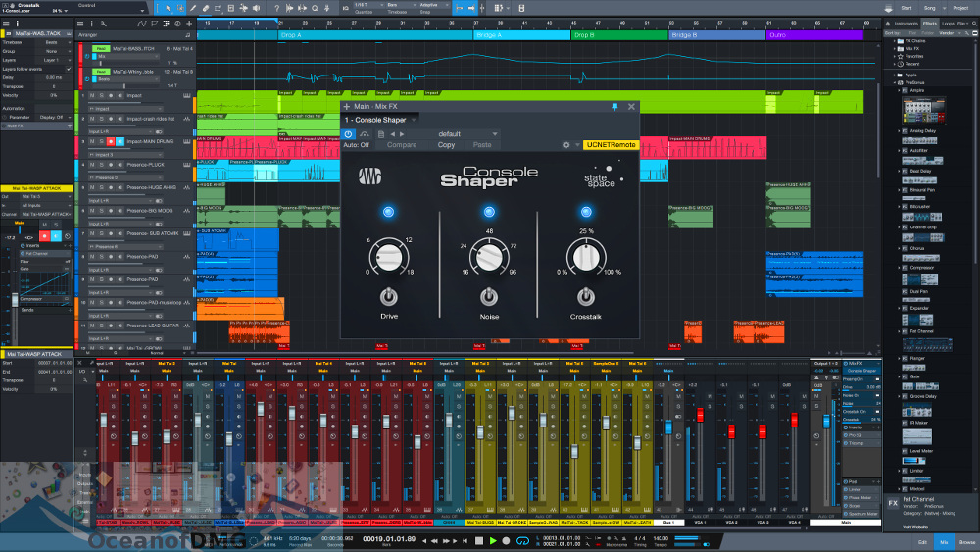The width and height of the screenshot is (980, 552).
Task: Load next preset in Console Shaper
Action: click(402, 133)
